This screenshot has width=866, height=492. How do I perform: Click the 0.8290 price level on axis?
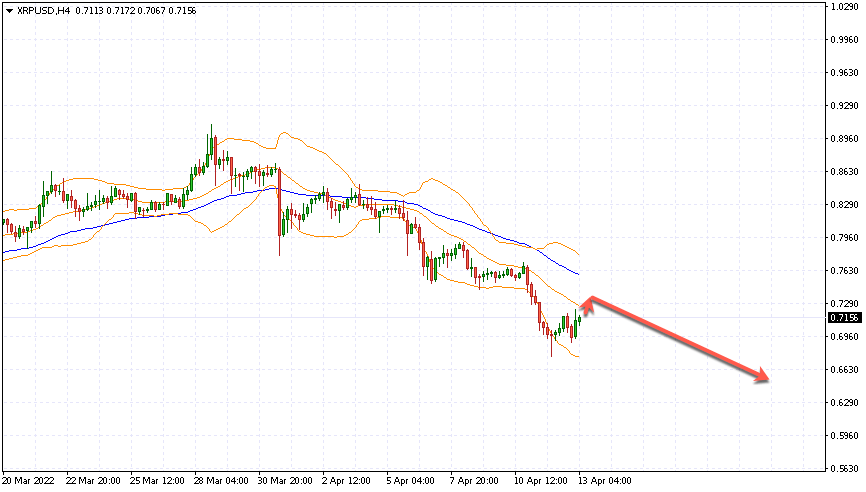(844, 205)
